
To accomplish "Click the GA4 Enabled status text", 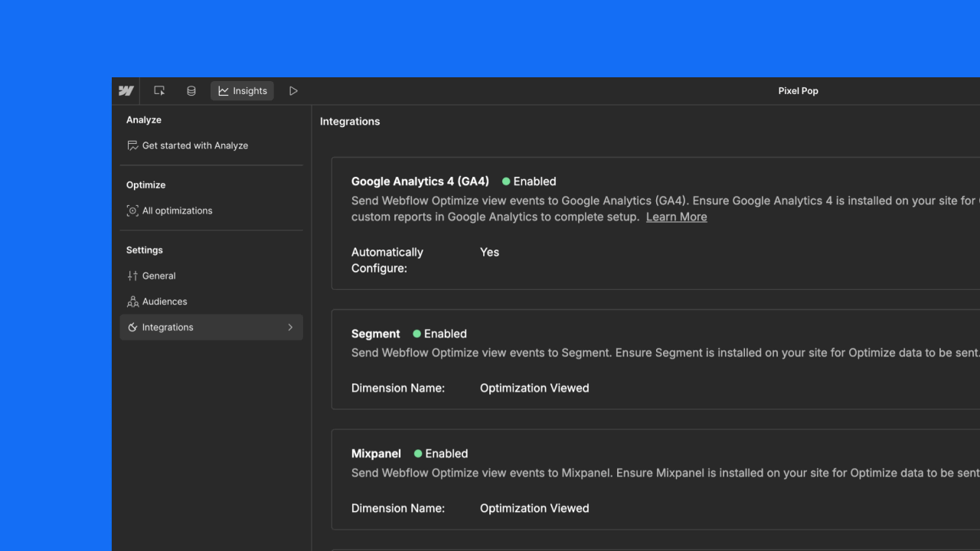I will [x=534, y=181].
